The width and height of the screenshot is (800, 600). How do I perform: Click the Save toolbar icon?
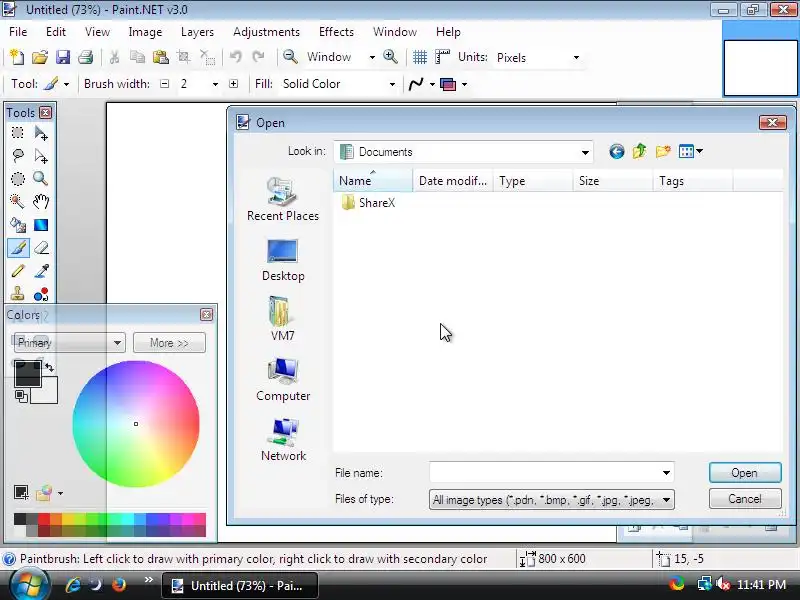tap(63, 57)
